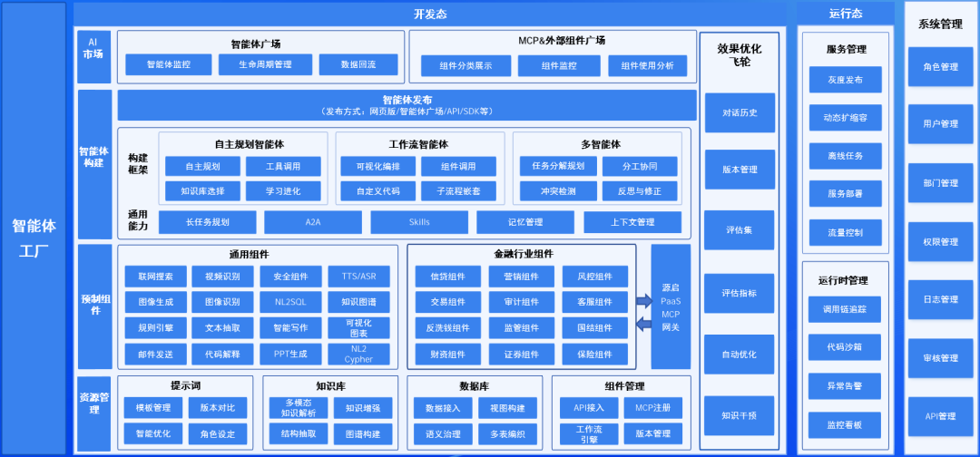Click the 权限管理 box
Image resolution: width=980 pixels, height=457 pixels.
pos(941,241)
